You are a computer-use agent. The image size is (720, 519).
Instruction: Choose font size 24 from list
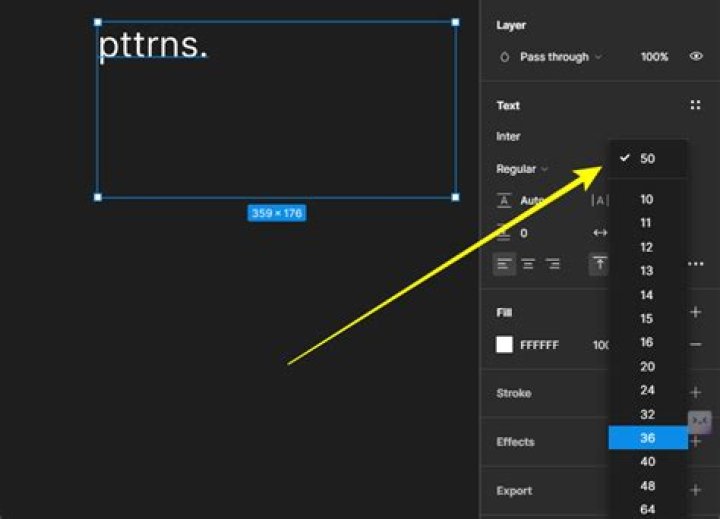648,390
